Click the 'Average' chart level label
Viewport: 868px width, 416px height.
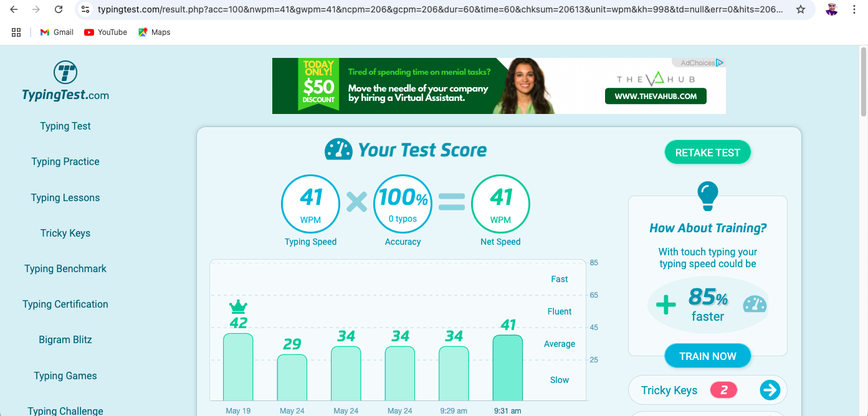[560, 344]
